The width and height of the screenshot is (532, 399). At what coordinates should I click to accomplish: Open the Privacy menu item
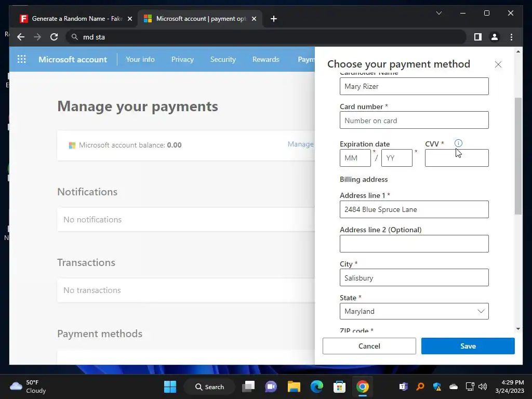point(182,59)
